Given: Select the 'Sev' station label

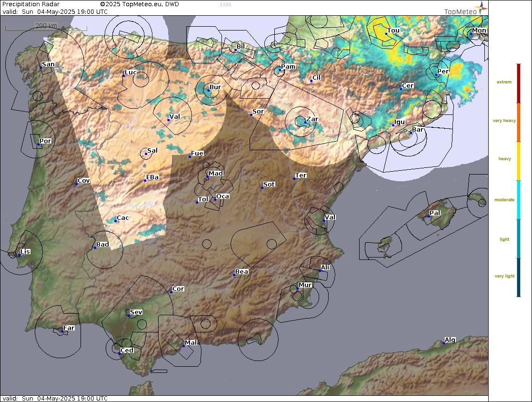Looking at the screenshot, I should tap(136, 312).
